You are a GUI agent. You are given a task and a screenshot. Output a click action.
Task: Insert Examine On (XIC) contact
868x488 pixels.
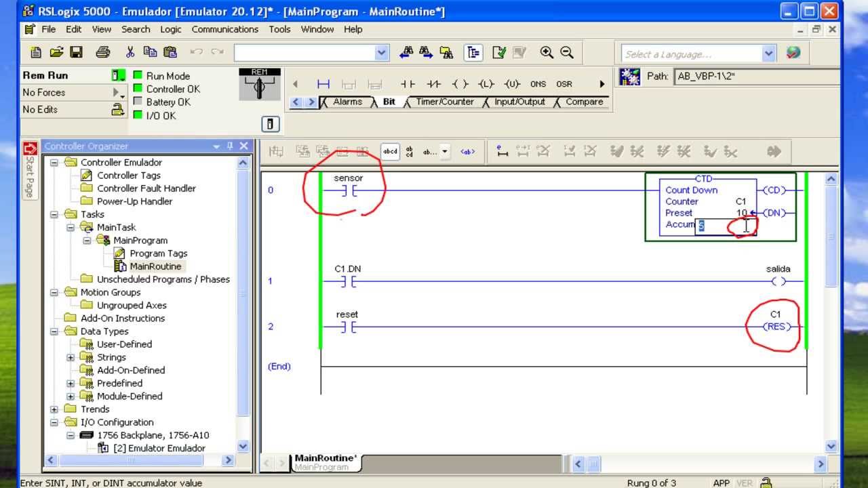coord(408,84)
